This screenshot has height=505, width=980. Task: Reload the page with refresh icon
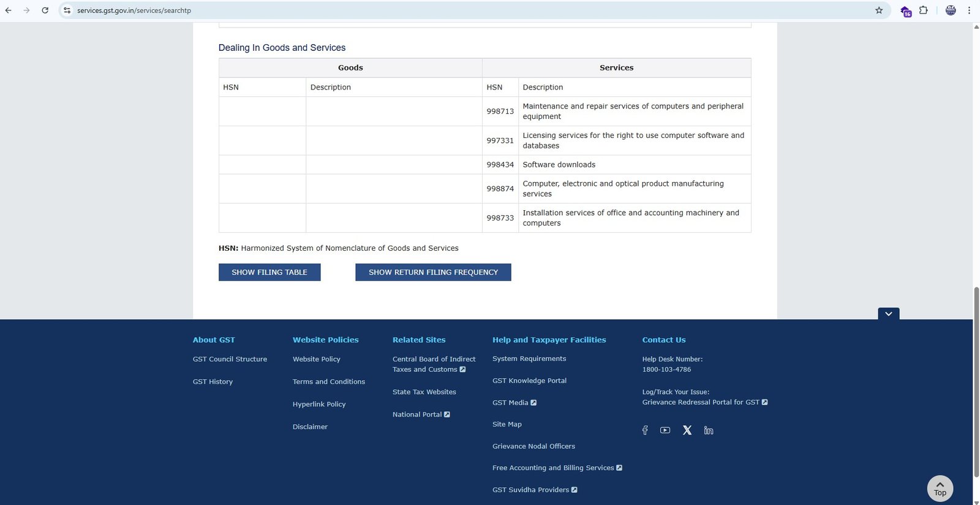(45, 10)
